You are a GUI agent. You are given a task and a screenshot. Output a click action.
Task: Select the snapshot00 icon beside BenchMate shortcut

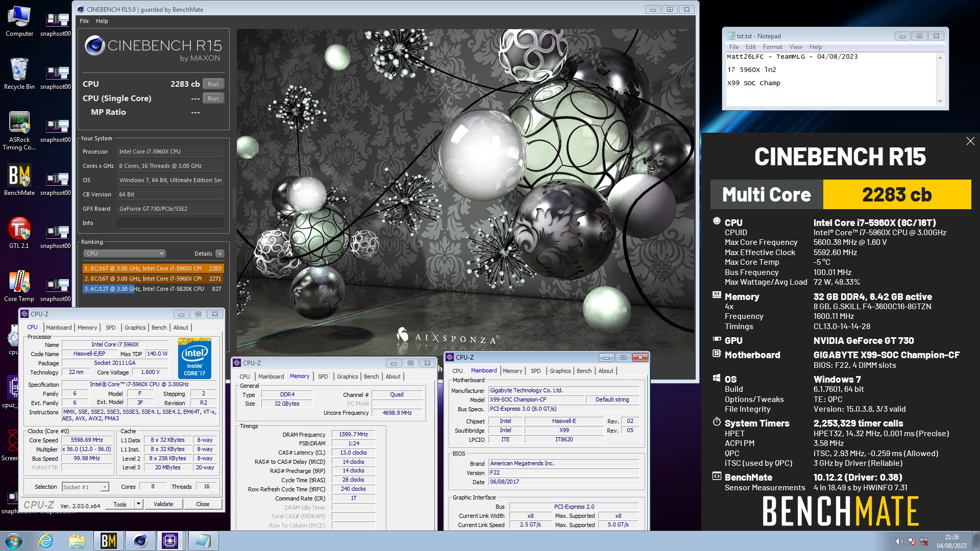point(56,183)
